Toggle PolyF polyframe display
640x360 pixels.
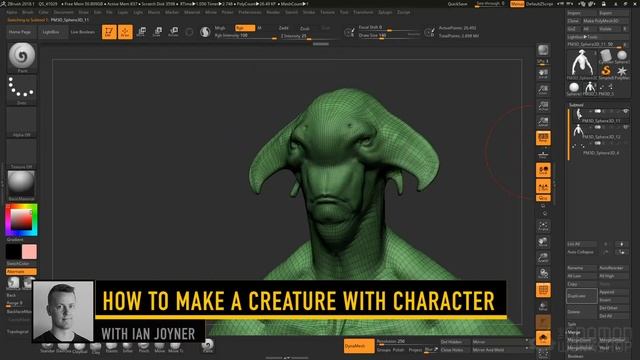click(x=543, y=290)
